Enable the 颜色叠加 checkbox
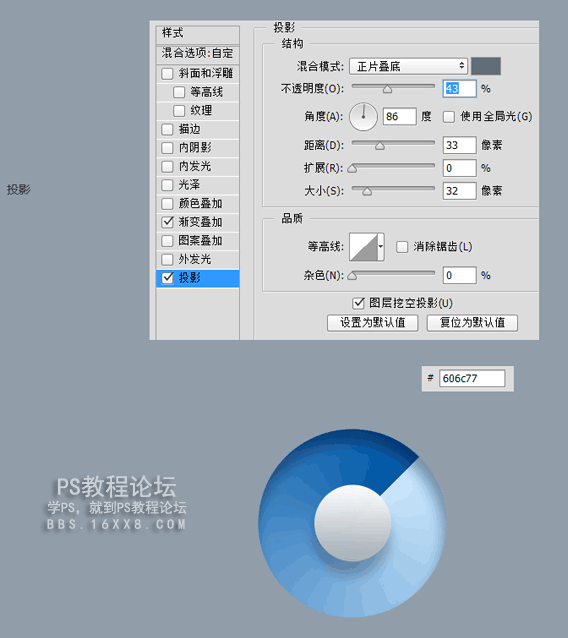 167,203
